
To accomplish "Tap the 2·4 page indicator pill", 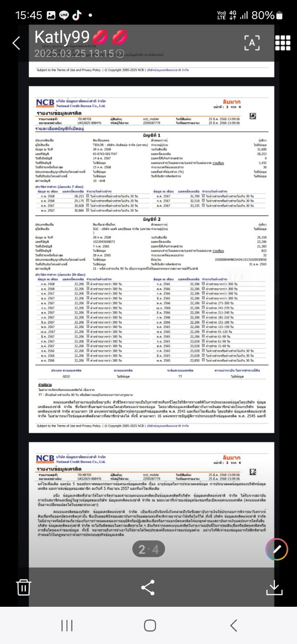I will tap(148, 550).
